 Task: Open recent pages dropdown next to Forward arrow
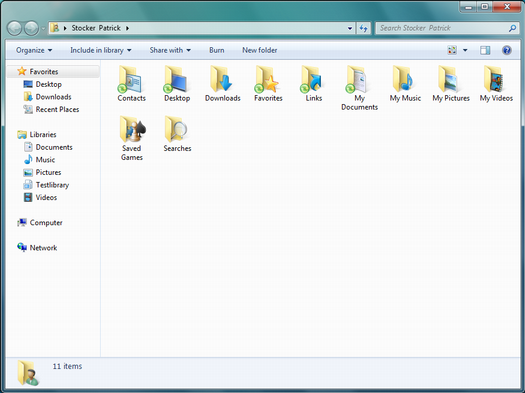click(43, 28)
